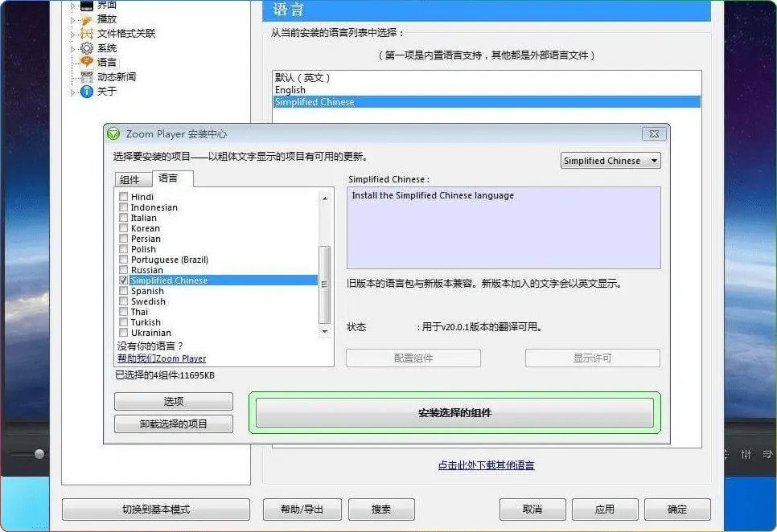Switch to the 组件 tab
Screen dimensions: 777x532
(133, 180)
